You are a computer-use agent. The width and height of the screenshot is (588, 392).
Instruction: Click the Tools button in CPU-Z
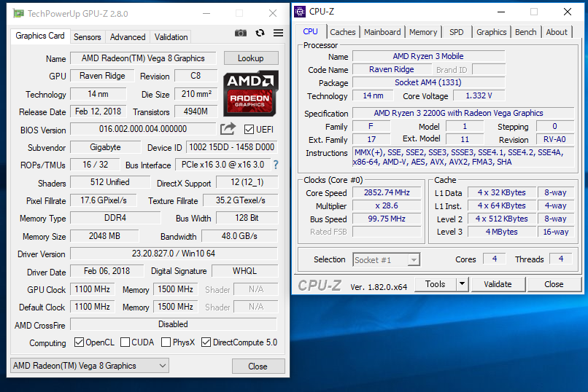(x=436, y=283)
